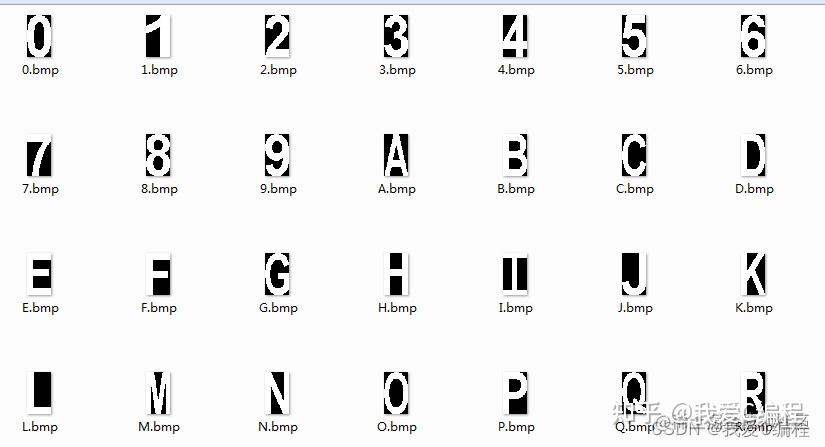Image resolution: width=825 pixels, height=447 pixels.
Task: Click the file name label O.bmp
Action: [397, 427]
